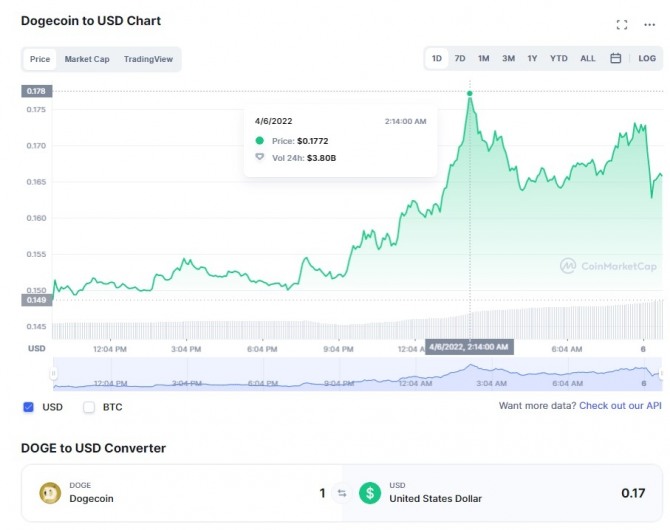
Task: Open fullscreen chart view icon
Action: [622, 25]
